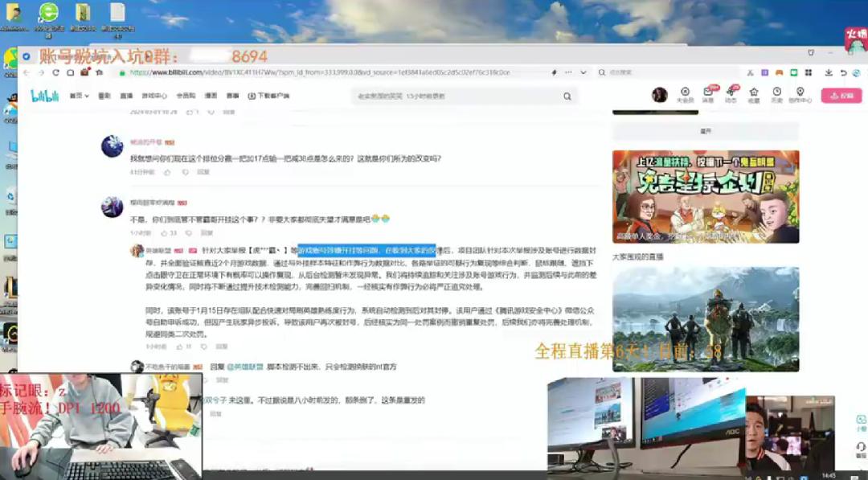Like the long official reply comment
The width and height of the screenshot is (868, 480).
click(178, 347)
